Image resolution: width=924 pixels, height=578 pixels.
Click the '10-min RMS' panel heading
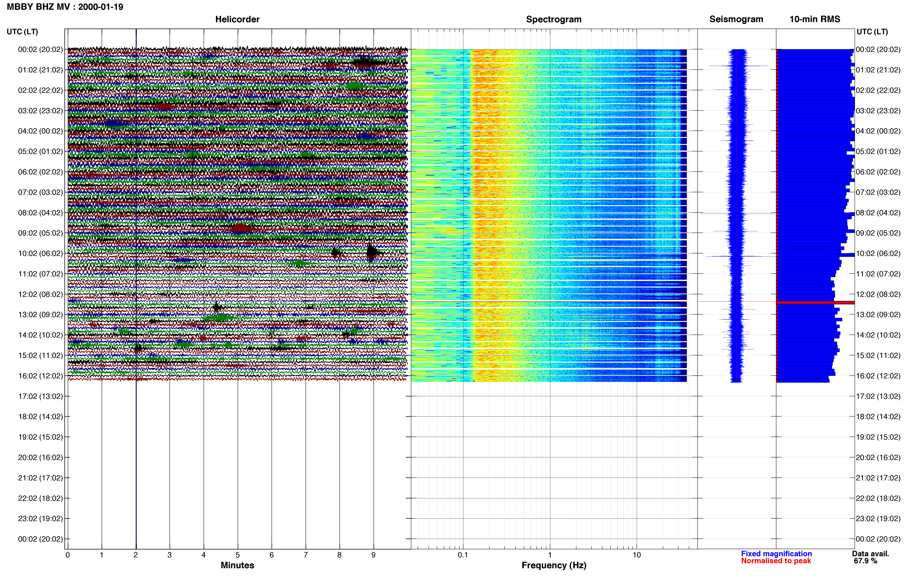pos(815,19)
